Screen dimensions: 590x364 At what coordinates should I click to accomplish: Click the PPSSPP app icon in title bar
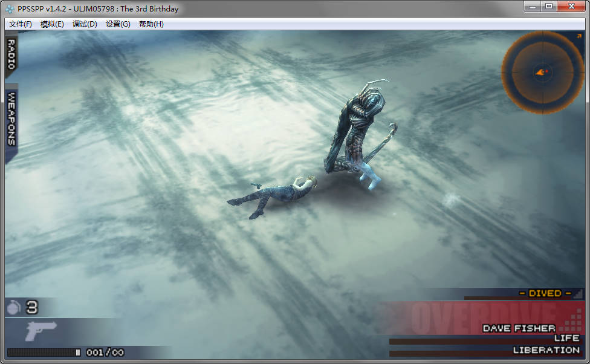pyautogui.click(x=10, y=8)
